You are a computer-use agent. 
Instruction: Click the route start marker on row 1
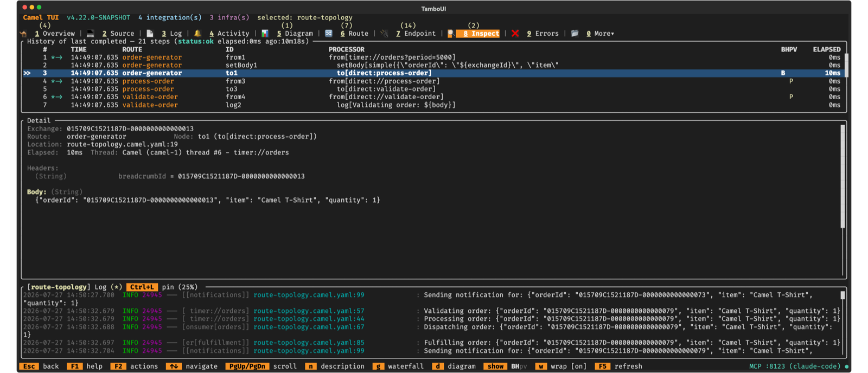56,57
